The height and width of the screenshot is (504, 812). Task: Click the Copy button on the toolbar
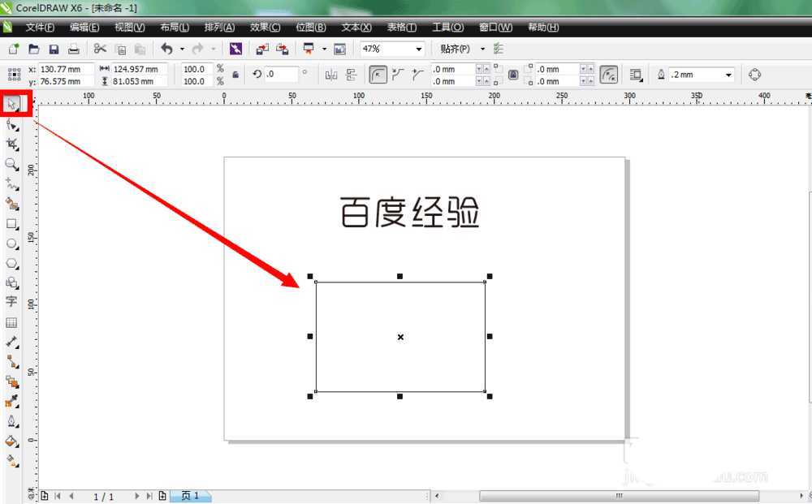click(120, 48)
